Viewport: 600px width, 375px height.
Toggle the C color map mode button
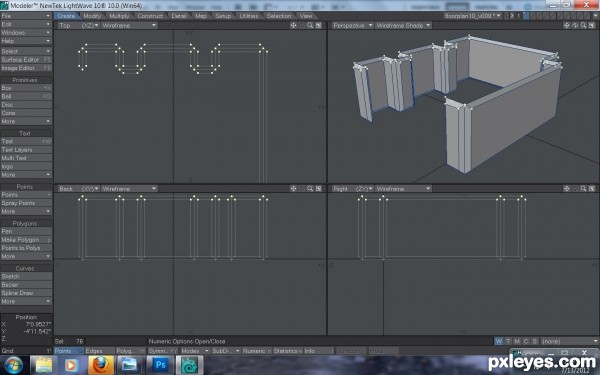[526, 341]
